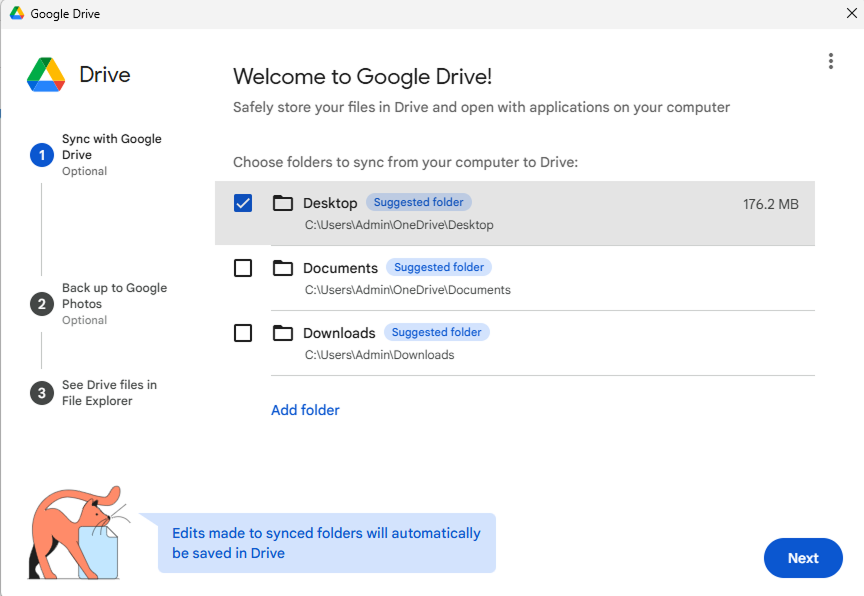Click the step 2 circle icon
The height and width of the screenshot is (596, 864).
point(41,304)
